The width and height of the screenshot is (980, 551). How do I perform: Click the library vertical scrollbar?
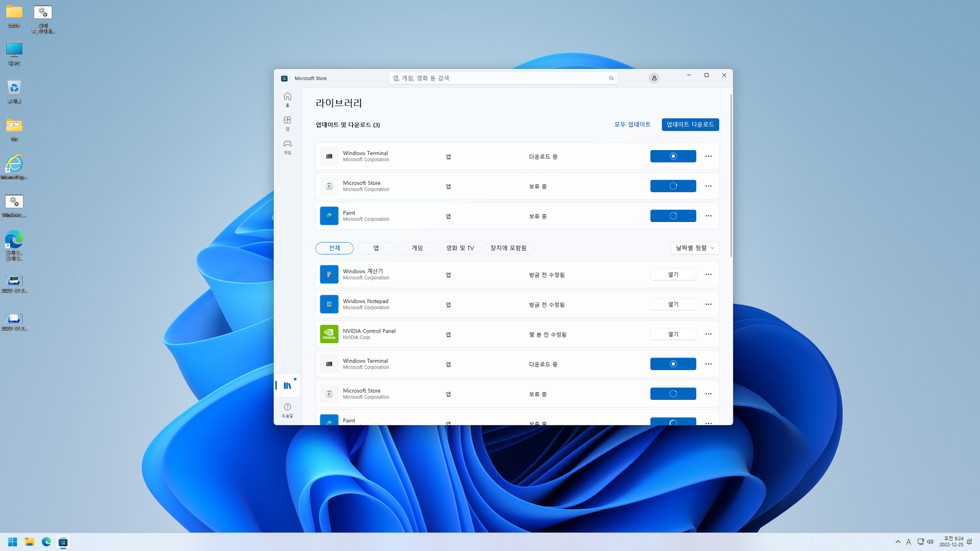point(731,175)
